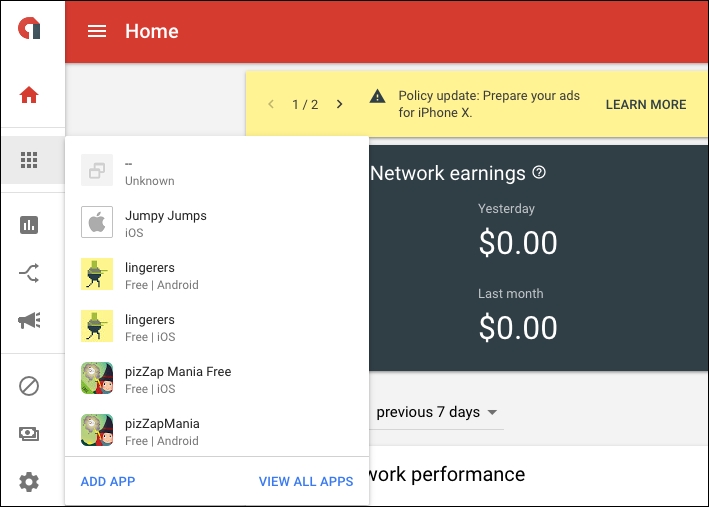Image resolution: width=709 pixels, height=507 pixels.
Task: Go to previous notification with left chevron
Action: point(271,104)
